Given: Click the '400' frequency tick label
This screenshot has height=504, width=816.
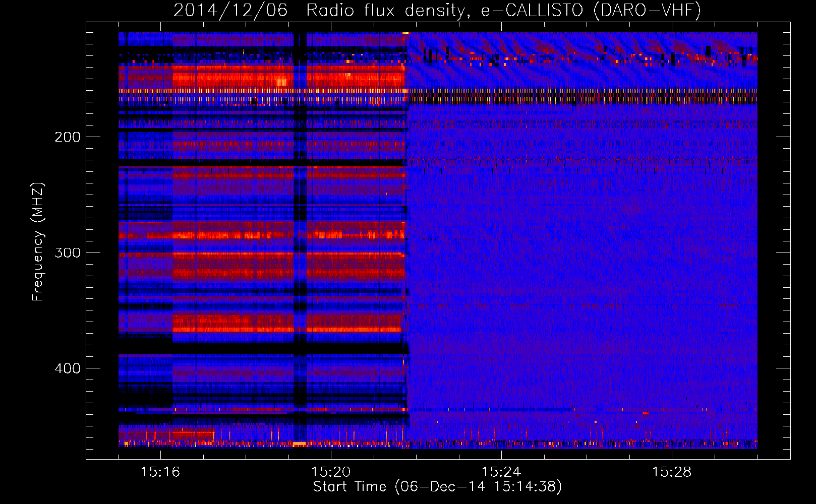Looking at the screenshot, I should coord(68,368).
